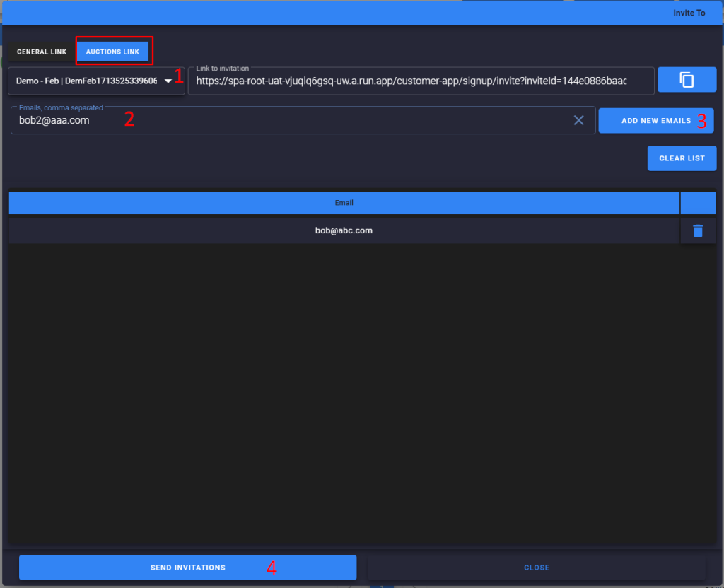Clear the emails field with the X icon
The image size is (724, 588).
578,120
